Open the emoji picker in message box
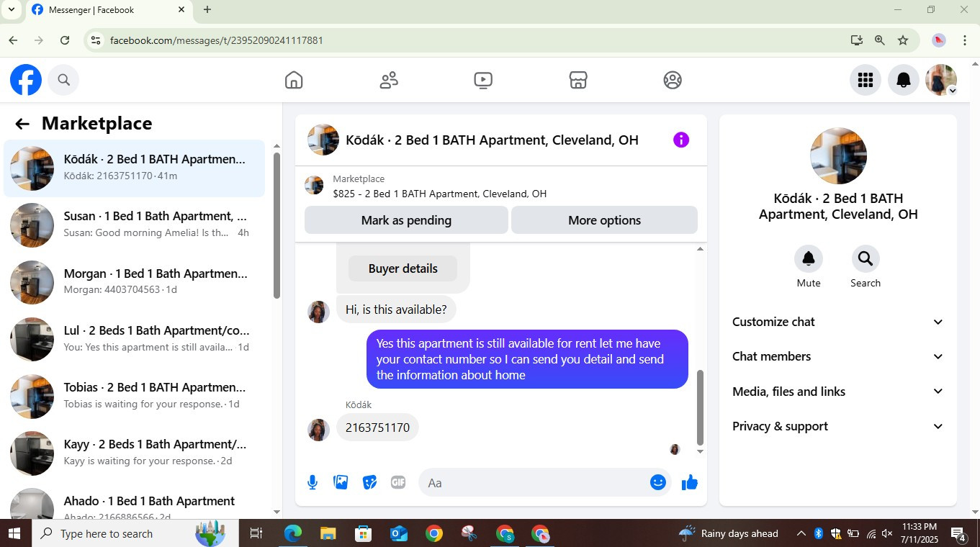980x547 pixels. pos(658,482)
